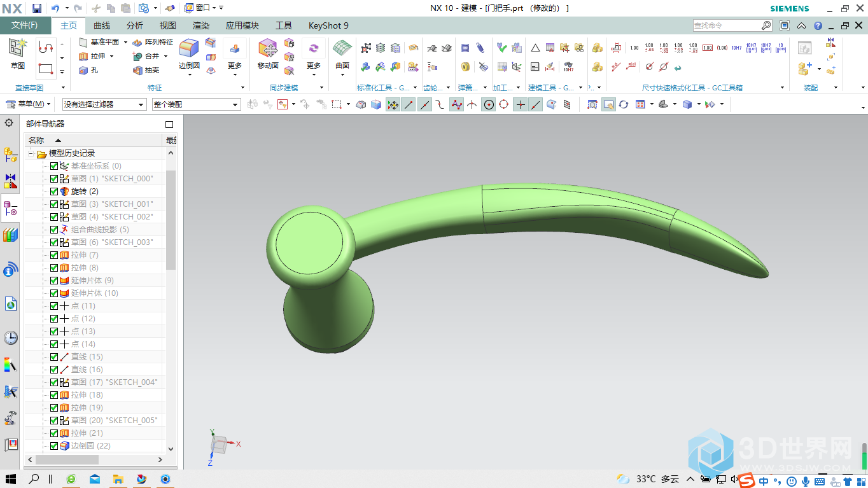Image resolution: width=868 pixels, height=488 pixels.
Task: Toggle checkbox for 边倒圆 (22)
Action: coord(54,446)
